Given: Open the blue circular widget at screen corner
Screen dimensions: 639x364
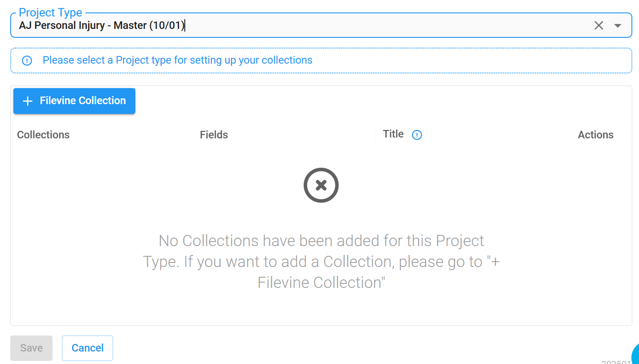Looking at the screenshot, I should click(x=635, y=354).
